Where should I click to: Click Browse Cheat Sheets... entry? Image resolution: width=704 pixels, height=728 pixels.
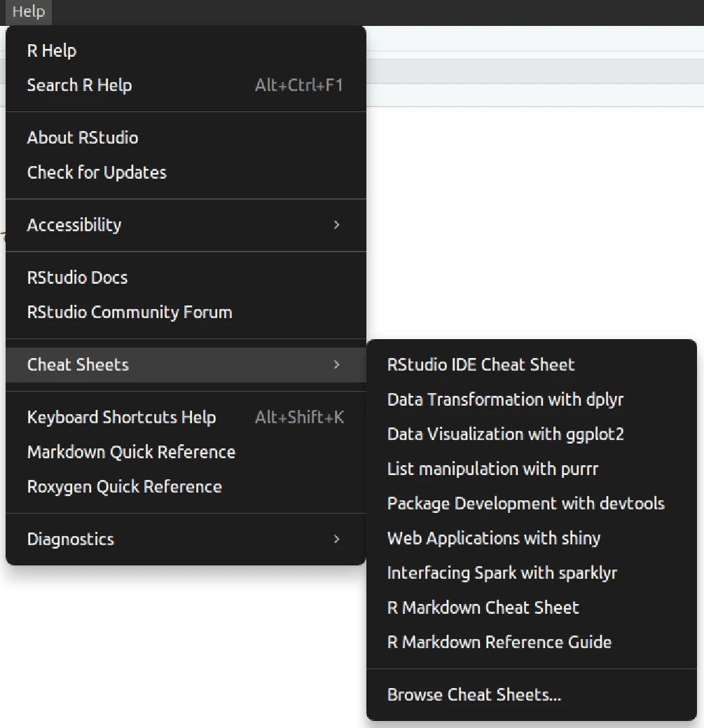[532, 695]
